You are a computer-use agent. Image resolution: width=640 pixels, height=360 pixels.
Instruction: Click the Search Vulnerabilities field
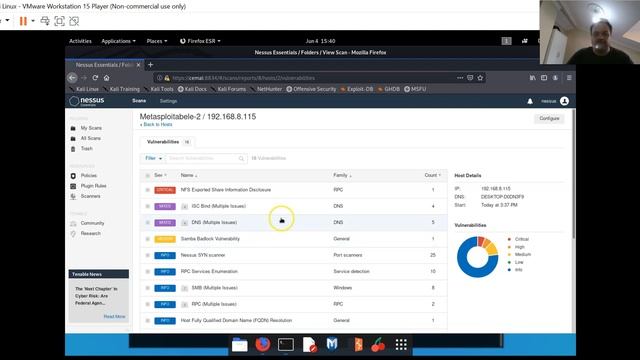[206, 158]
